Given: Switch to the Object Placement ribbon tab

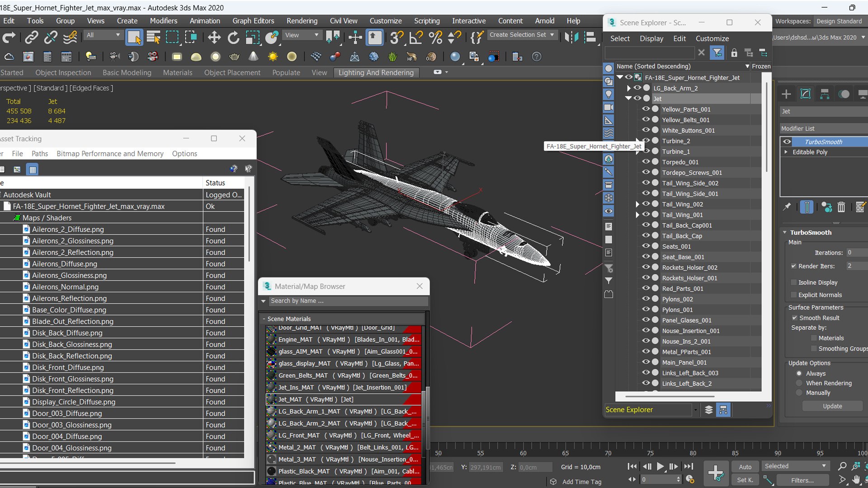Looking at the screenshot, I should pyautogui.click(x=232, y=73).
